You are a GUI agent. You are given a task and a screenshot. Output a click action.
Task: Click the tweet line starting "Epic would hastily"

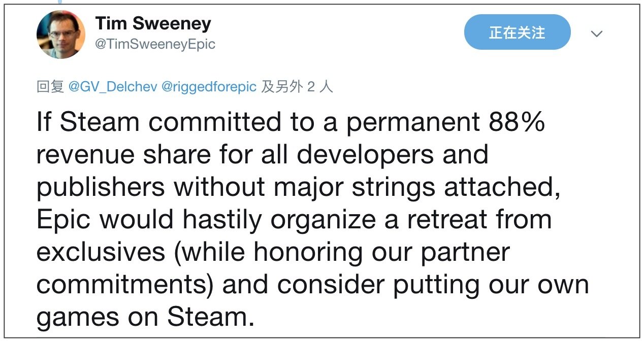pos(294,220)
